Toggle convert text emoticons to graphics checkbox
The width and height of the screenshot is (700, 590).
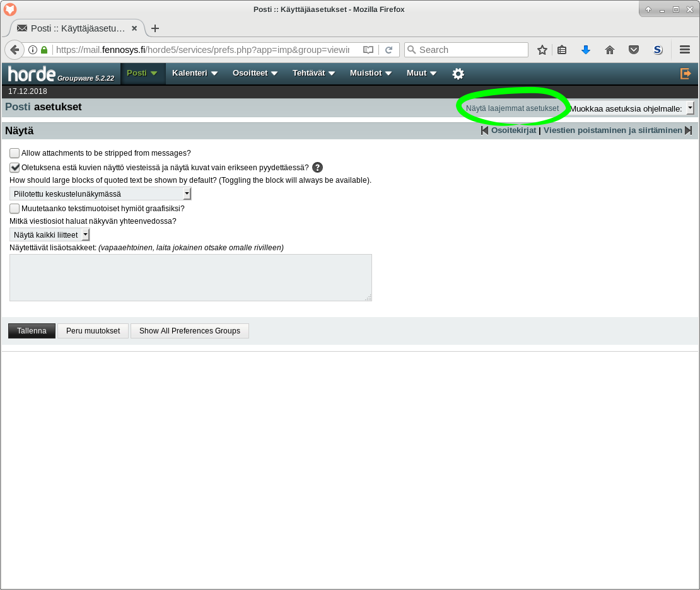point(15,209)
